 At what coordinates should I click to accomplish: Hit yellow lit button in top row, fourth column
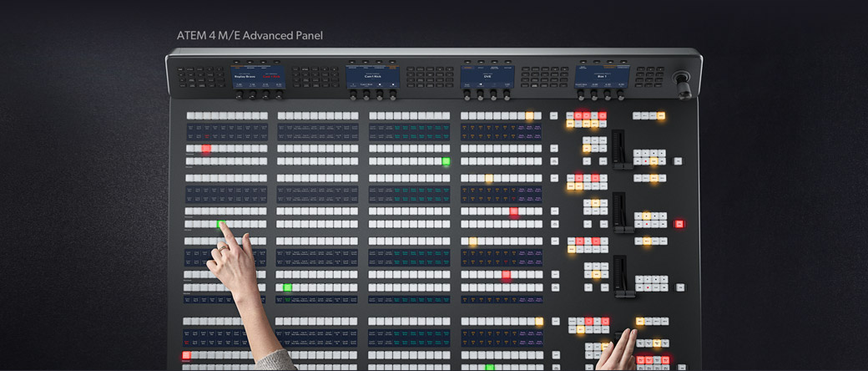[529, 115]
